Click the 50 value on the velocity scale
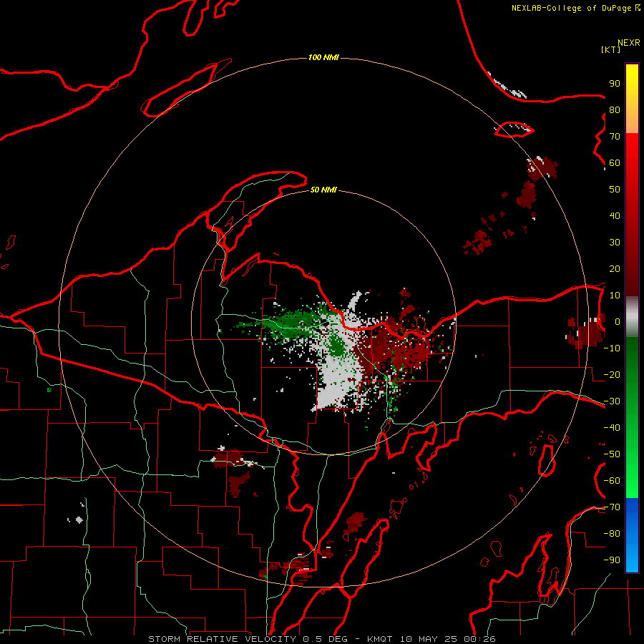 pos(615,190)
